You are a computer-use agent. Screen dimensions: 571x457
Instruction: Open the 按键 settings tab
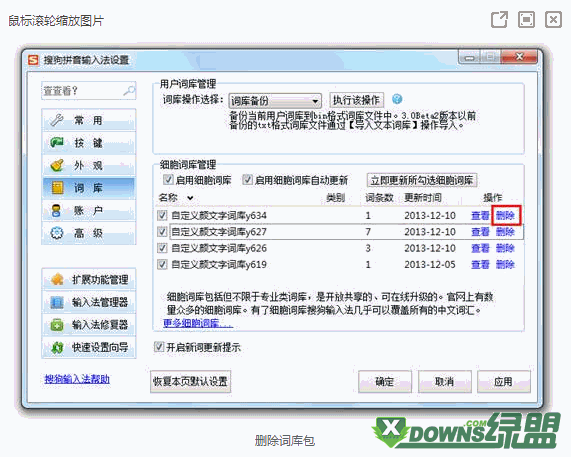point(88,143)
